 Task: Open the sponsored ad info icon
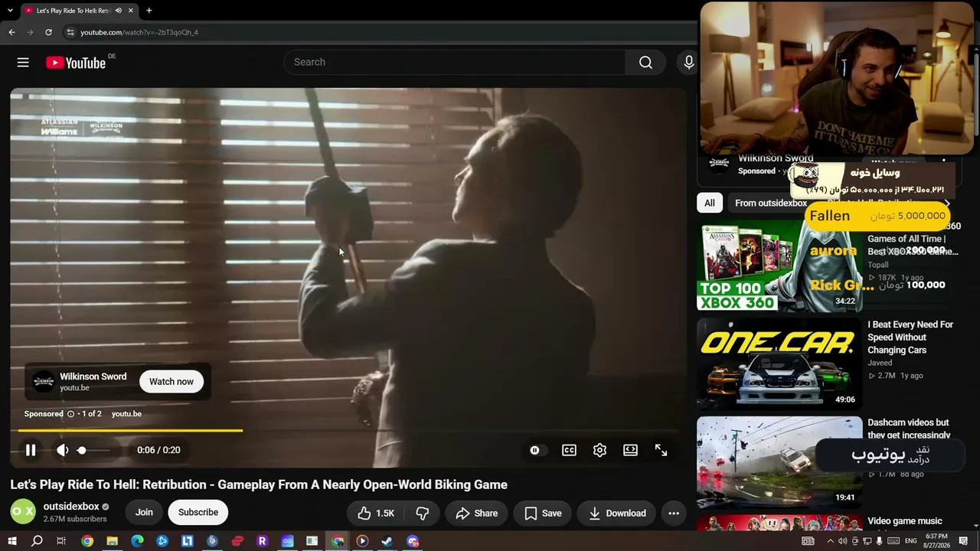pos(70,414)
